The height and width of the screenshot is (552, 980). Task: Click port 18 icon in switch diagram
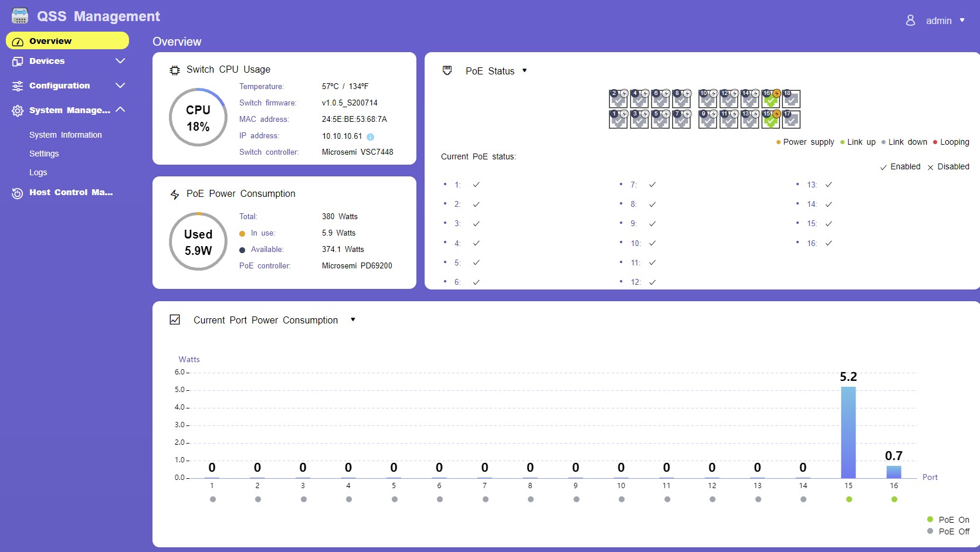pyautogui.click(x=791, y=98)
